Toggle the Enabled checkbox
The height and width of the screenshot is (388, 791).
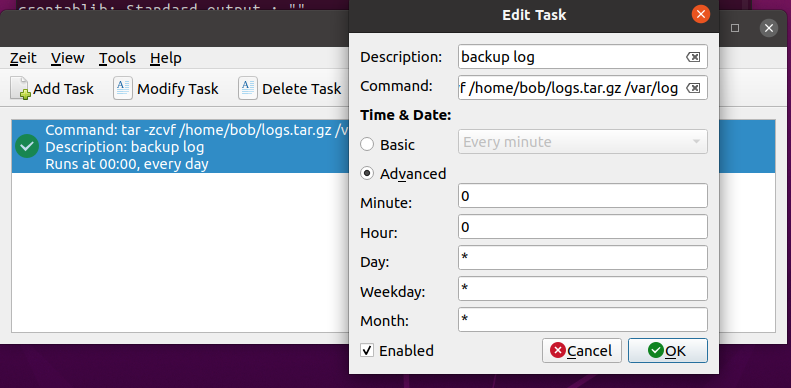click(x=367, y=350)
